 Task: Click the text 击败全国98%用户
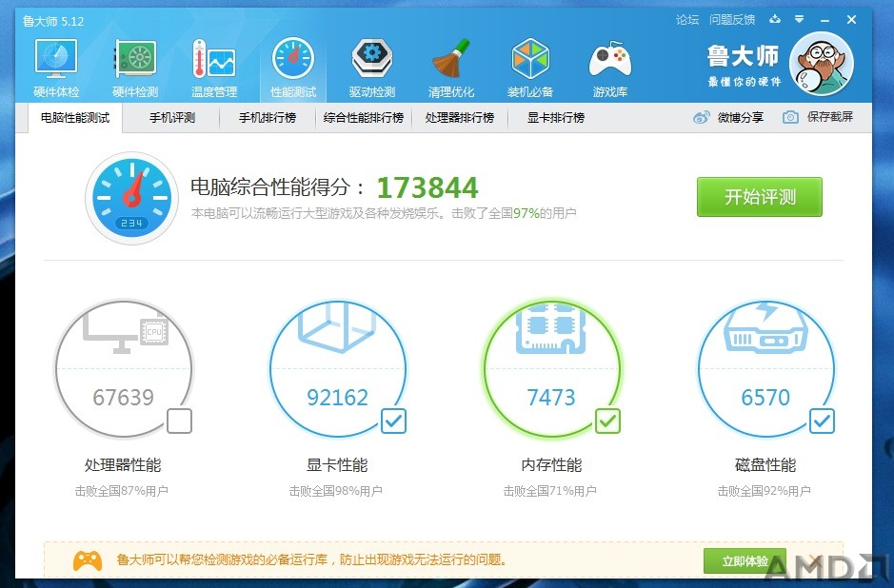click(x=336, y=491)
